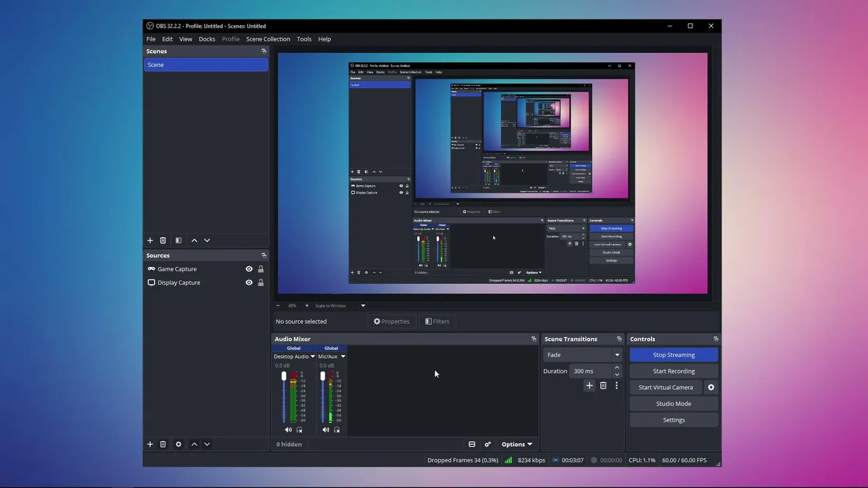Open the File menu

coord(151,39)
